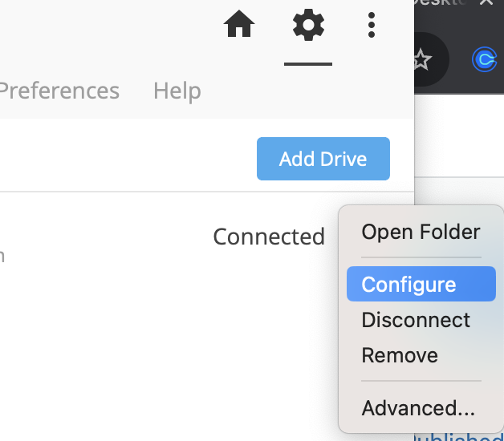This screenshot has width=504, height=441.
Task: Click the blue C browser extension icon
Action: pos(485,59)
